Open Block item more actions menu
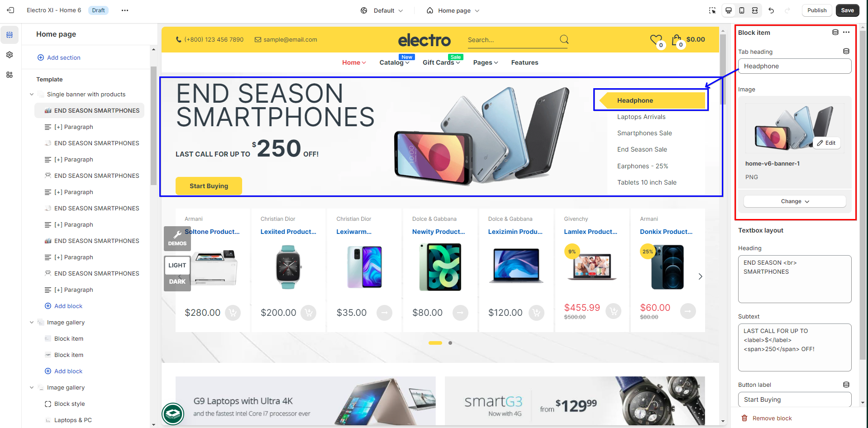 tap(846, 32)
